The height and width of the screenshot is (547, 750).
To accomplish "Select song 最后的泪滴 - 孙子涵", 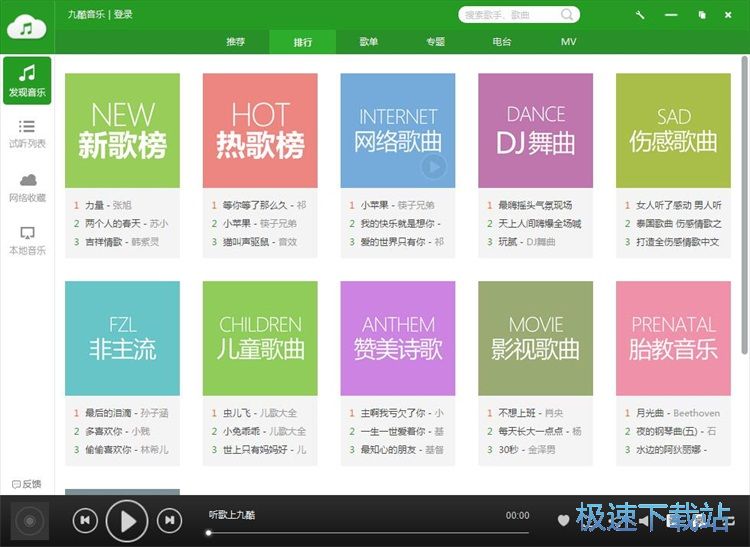I will coord(127,413).
